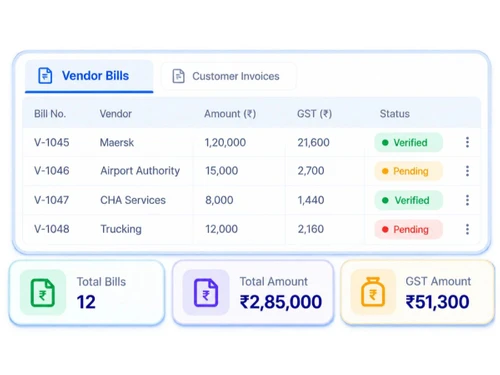500x375 pixels.
Task: Click the Pending status badge for V-1046
Action: pos(409,171)
